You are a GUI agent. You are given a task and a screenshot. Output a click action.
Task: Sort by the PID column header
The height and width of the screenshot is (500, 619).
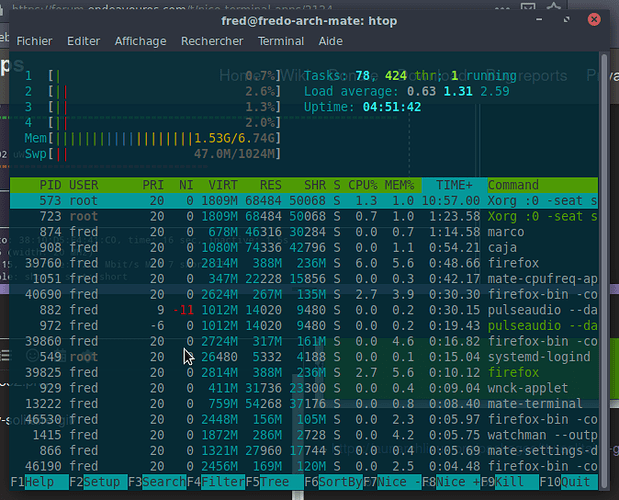[x=50, y=185]
